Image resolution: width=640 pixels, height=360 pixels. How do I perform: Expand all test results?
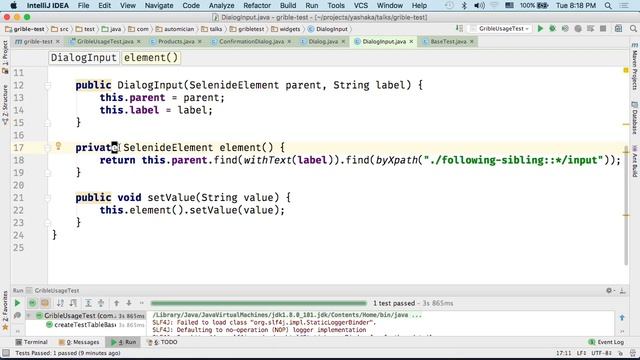88,303
